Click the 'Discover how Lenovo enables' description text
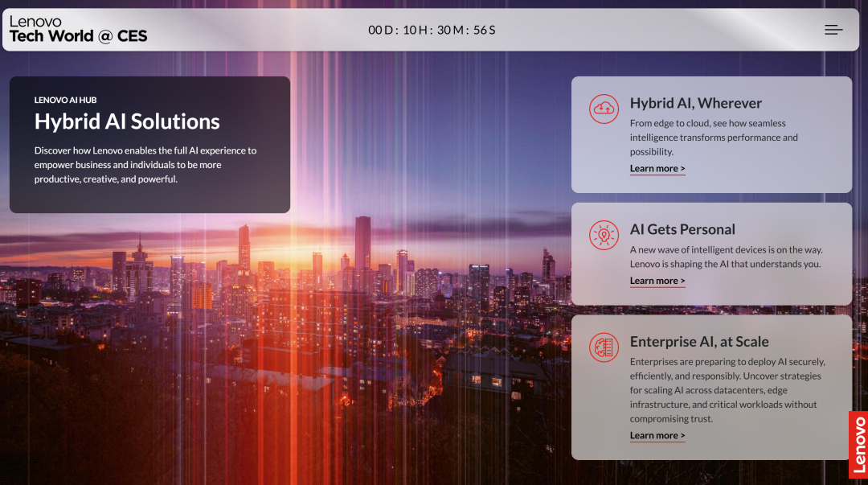The image size is (868, 485). point(145,165)
